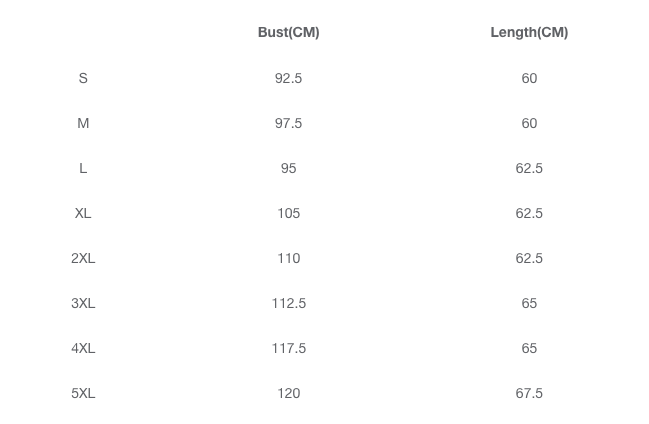Select the 3XL size row label

[83, 304]
